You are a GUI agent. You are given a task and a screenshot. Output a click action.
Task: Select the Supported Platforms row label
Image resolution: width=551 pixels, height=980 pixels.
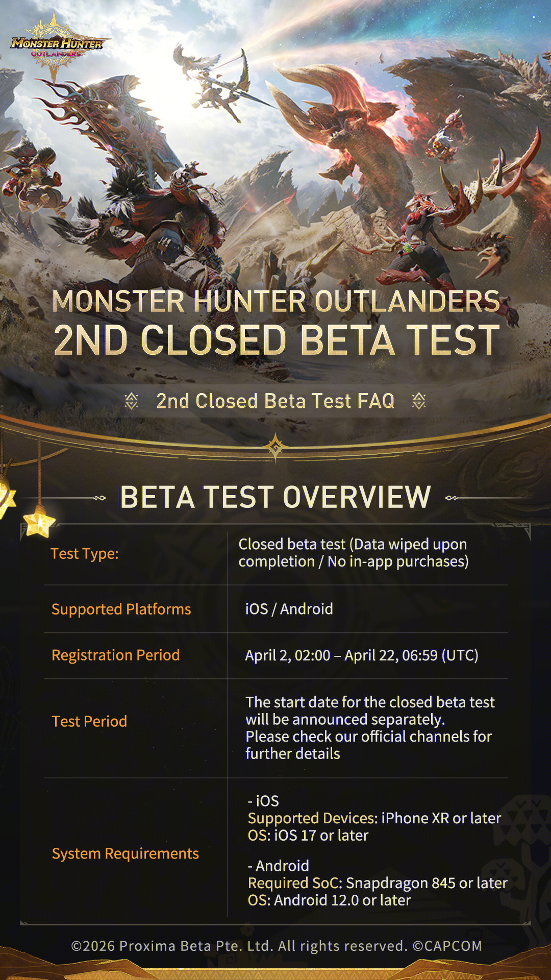121,609
